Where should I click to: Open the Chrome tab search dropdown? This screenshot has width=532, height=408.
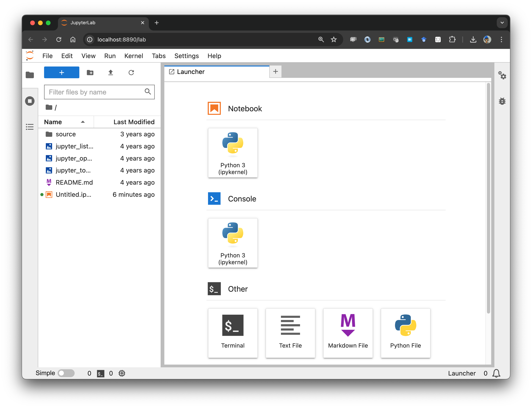point(502,22)
